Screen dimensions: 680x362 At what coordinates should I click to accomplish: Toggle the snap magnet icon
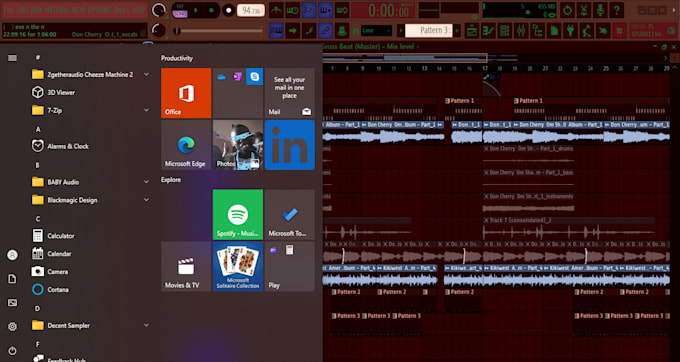coord(356,31)
